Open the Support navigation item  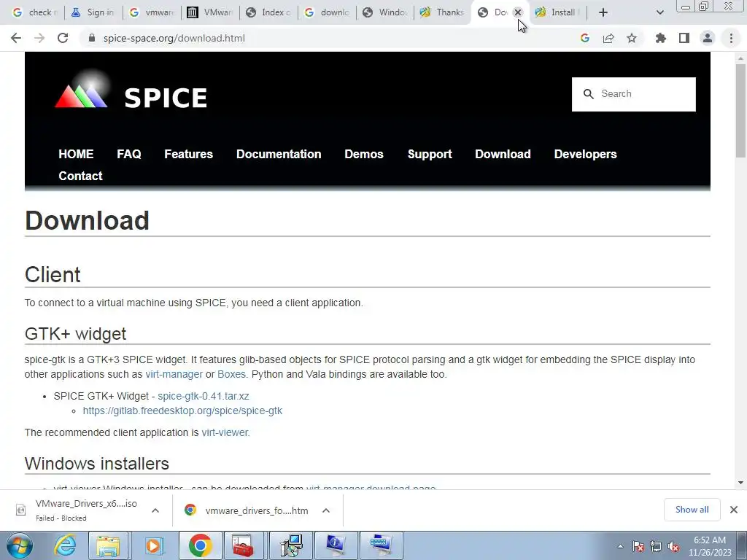tap(430, 155)
